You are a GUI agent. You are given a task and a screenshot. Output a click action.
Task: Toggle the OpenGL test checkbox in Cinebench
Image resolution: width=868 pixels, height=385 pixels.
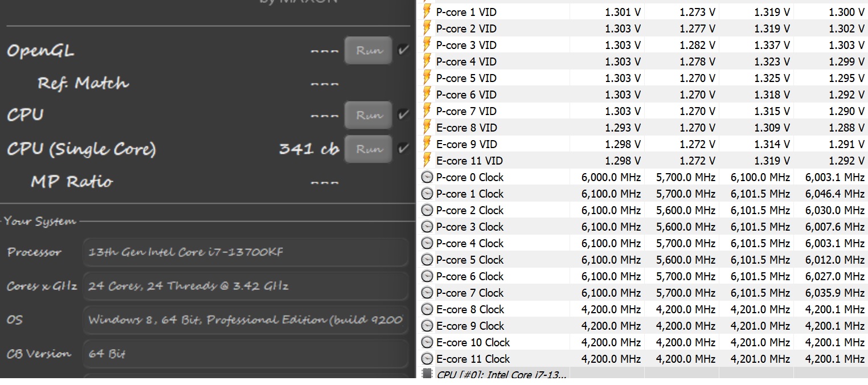403,50
